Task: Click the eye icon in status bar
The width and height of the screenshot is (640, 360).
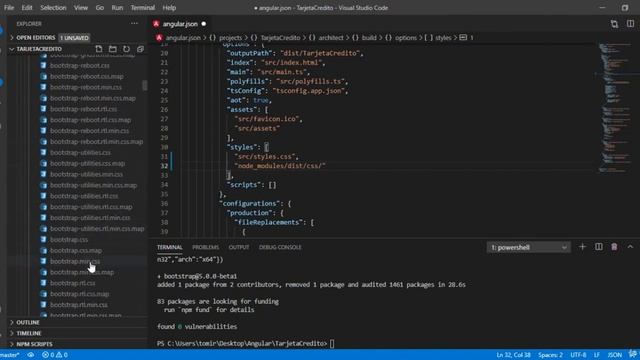Action: 31,355
